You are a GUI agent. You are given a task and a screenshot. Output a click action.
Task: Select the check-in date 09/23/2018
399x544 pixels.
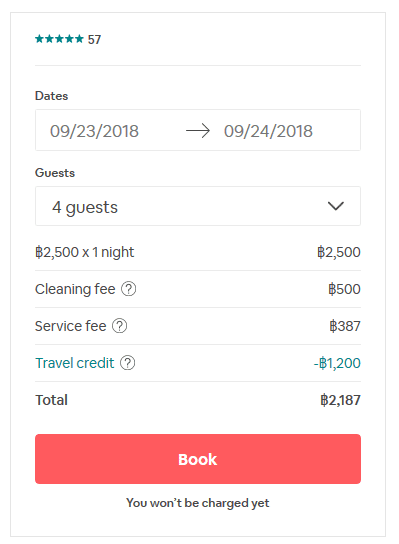(94, 131)
